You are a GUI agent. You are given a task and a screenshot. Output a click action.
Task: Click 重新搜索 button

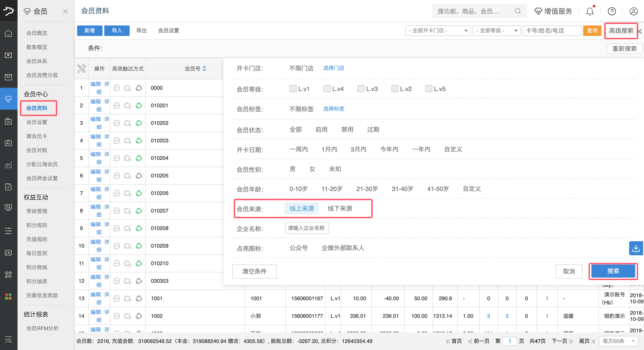pos(624,48)
